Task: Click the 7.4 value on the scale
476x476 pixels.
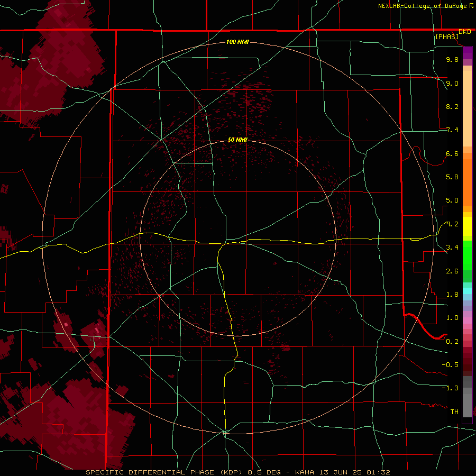Action: click(452, 130)
